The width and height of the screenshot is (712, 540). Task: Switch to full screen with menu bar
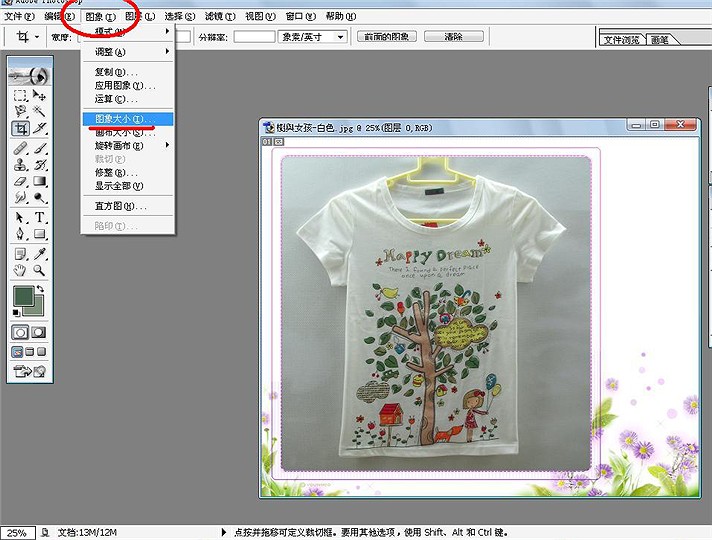30,352
